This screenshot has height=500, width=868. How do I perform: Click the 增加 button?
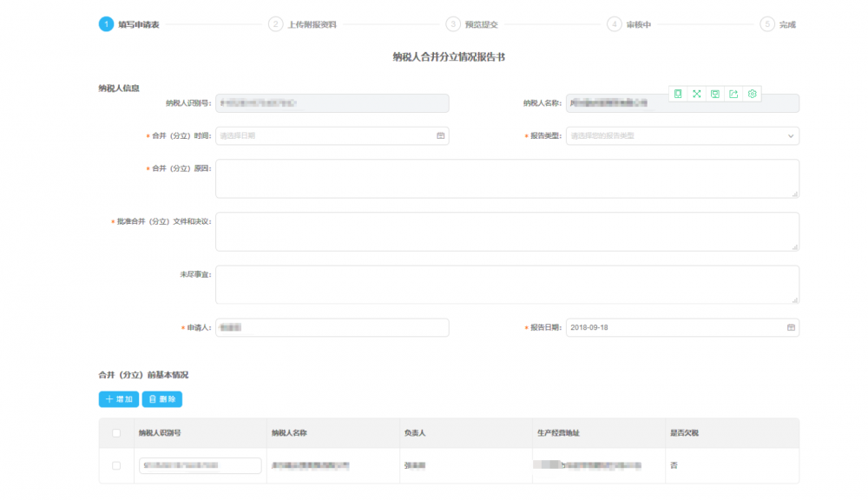119,399
